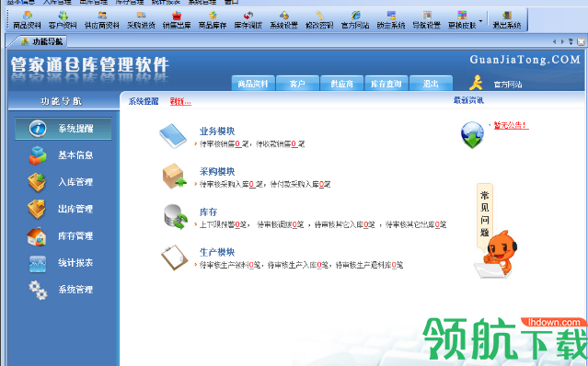
Task: Click the 待审核调拨0笔 text
Action: pos(280,224)
